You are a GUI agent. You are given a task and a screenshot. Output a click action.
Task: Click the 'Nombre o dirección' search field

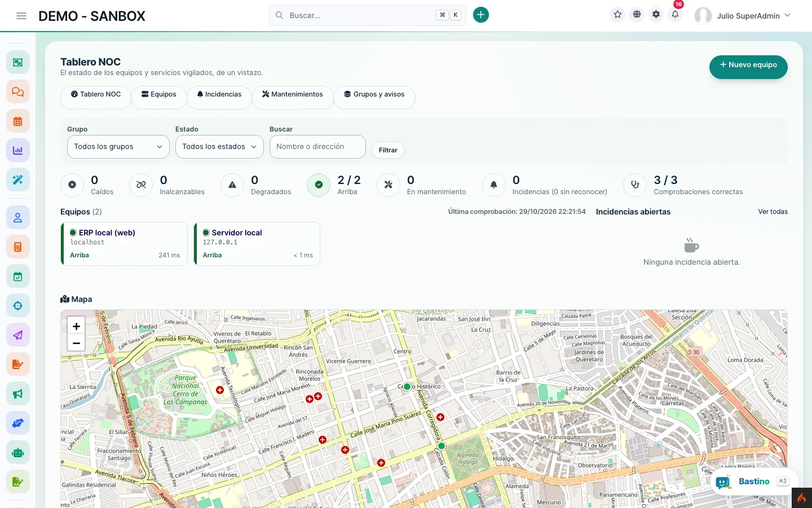point(317,147)
